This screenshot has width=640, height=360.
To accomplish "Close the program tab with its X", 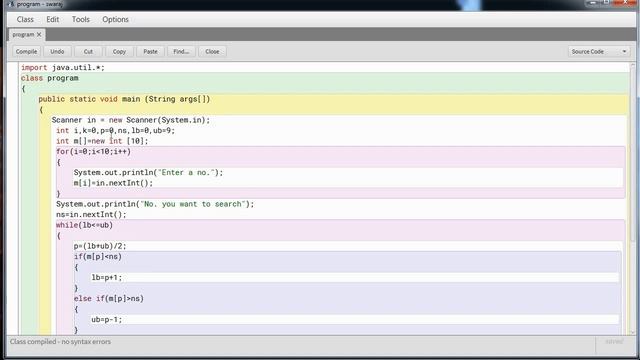I will click(x=39, y=35).
